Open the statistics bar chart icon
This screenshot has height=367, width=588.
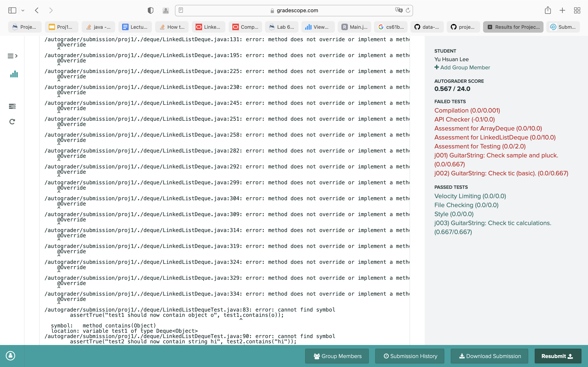pos(14,74)
